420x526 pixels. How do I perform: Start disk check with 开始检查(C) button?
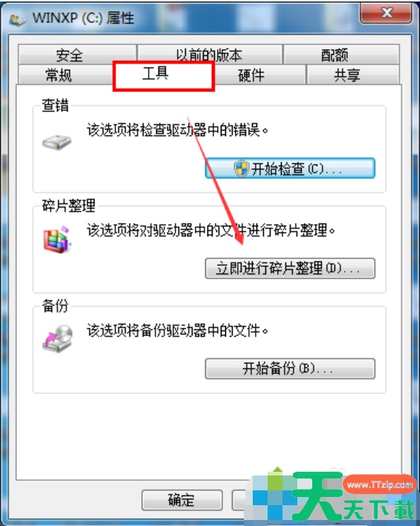(x=290, y=168)
